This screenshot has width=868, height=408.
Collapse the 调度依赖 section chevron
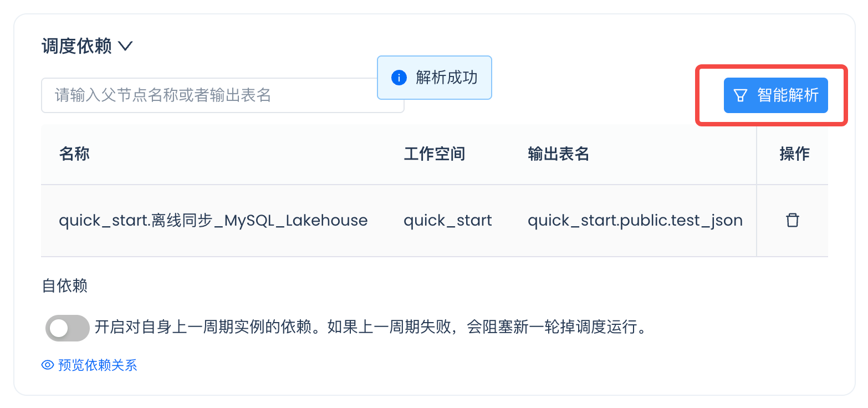click(125, 47)
